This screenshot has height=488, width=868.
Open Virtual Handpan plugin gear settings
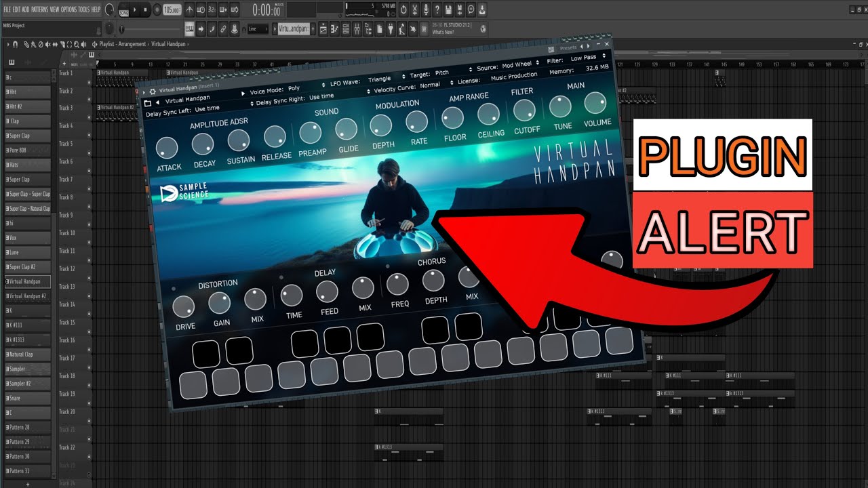[152, 91]
